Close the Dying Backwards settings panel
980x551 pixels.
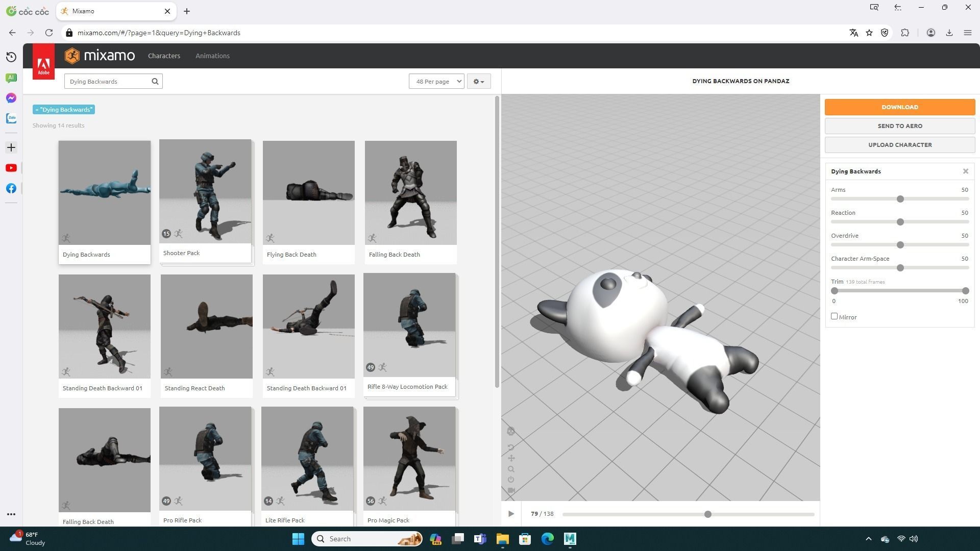pyautogui.click(x=966, y=171)
